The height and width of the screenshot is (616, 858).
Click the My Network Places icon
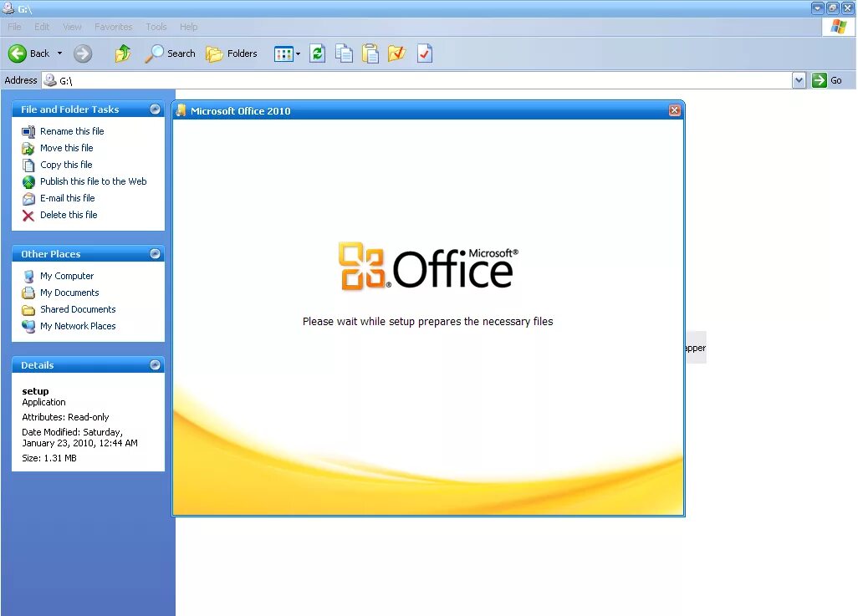point(28,327)
